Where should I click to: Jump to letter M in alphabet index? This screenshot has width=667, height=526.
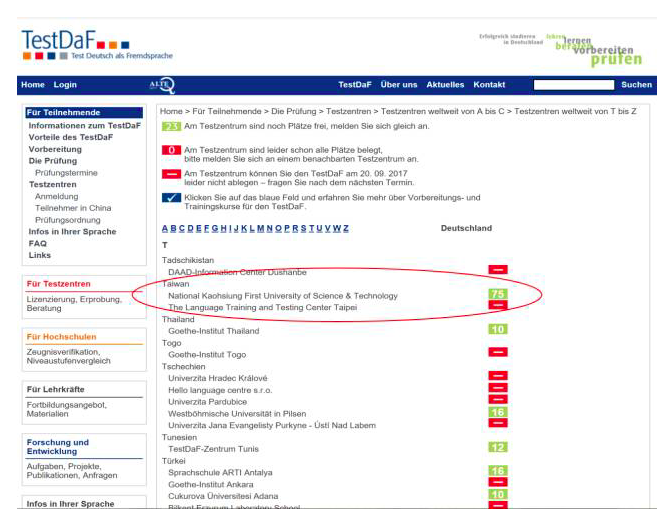260,228
